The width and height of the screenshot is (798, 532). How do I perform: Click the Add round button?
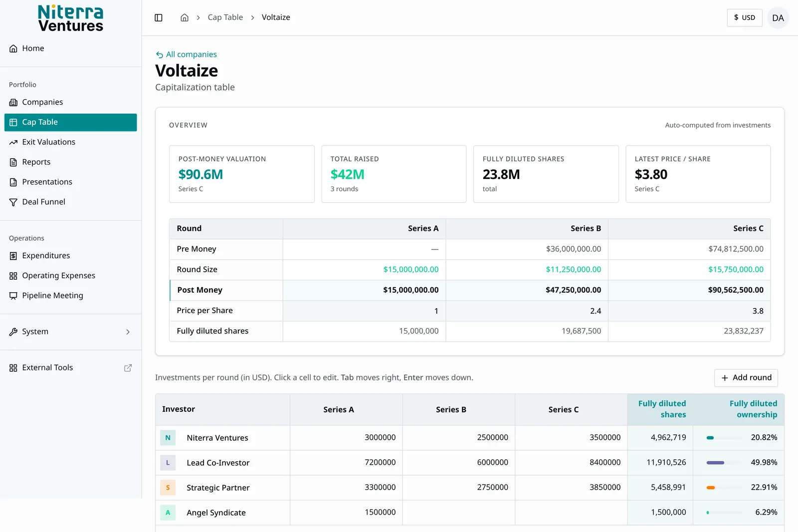click(x=746, y=378)
